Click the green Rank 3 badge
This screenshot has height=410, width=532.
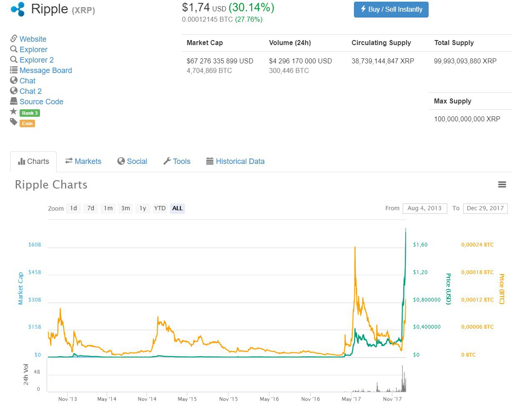click(30, 113)
